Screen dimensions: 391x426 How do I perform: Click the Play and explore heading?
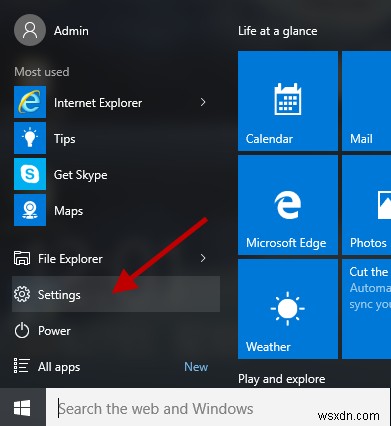(282, 379)
